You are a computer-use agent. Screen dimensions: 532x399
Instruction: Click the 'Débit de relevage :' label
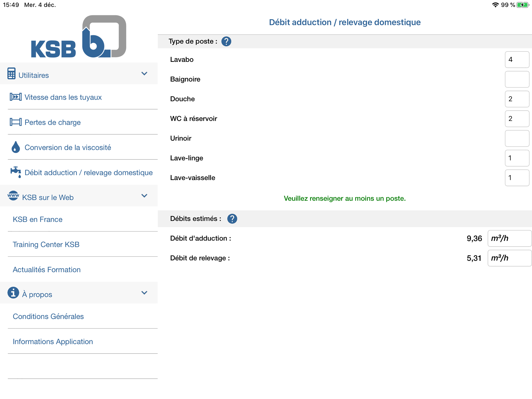200,258
